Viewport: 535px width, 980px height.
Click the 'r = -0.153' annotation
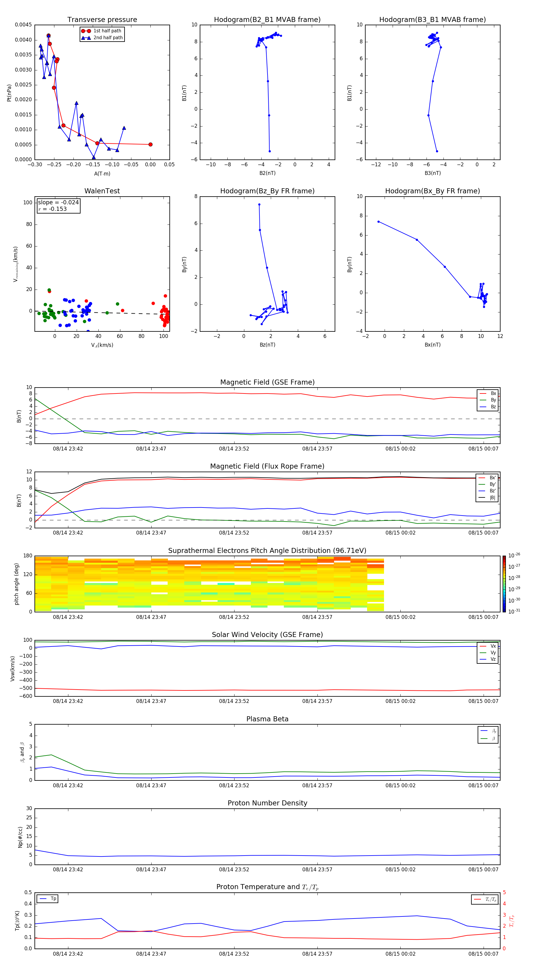(x=53, y=209)
